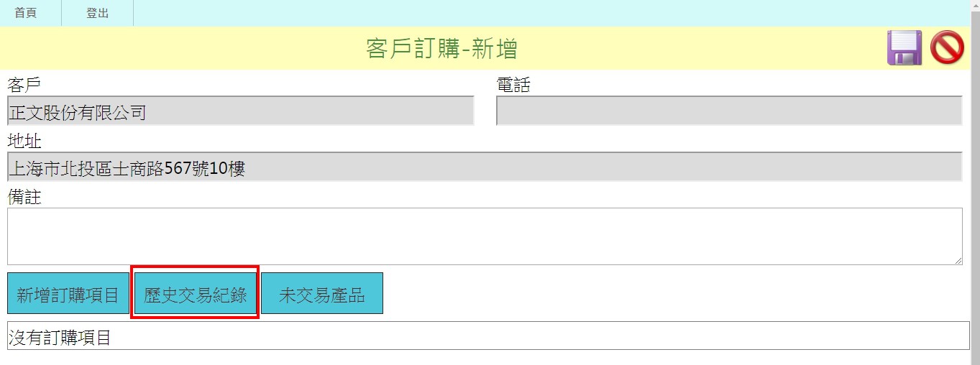Image resolution: width=980 pixels, height=365 pixels.
Task: Grab the 備註 textarea resize handle
Action: coord(958,261)
